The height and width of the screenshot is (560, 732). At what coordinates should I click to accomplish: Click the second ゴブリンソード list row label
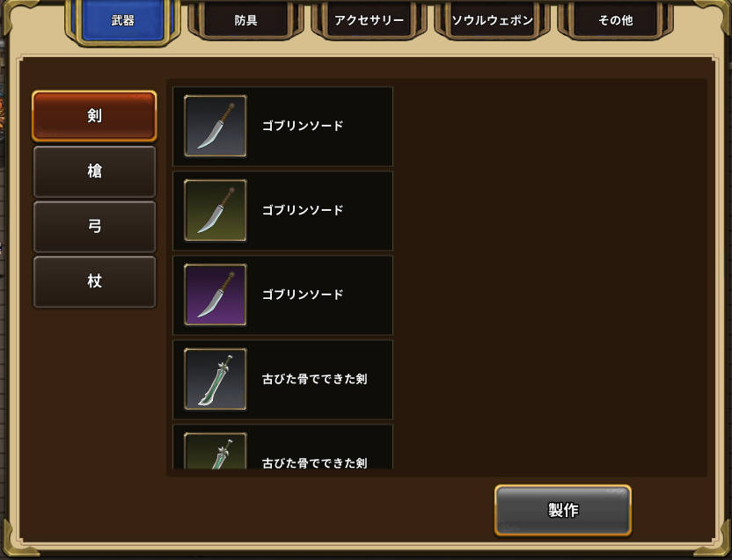pos(303,210)
